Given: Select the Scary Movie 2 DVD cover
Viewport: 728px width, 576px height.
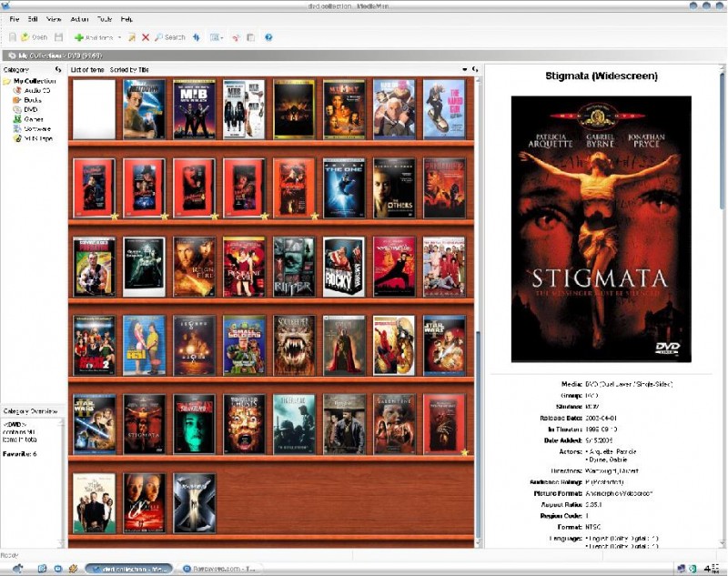Looking at the screenshot, I should (94, 346).
